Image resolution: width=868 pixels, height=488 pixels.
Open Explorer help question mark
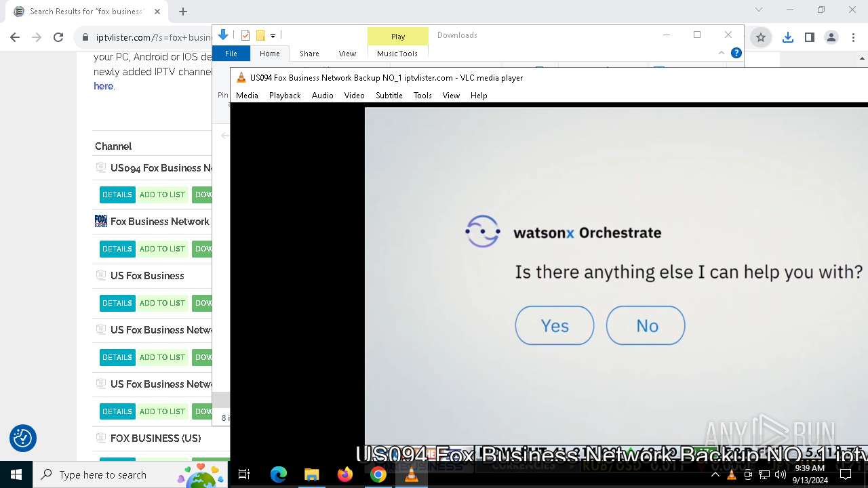(736, 53)
